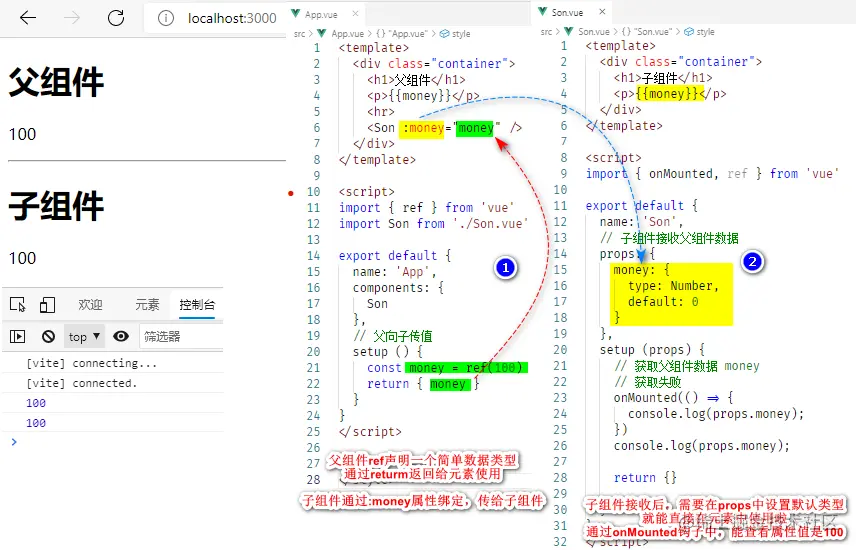Screen dimensions: 856x550
Task: Click 'setup (props) {' line in Son.vue
Action: coord(652,350)
